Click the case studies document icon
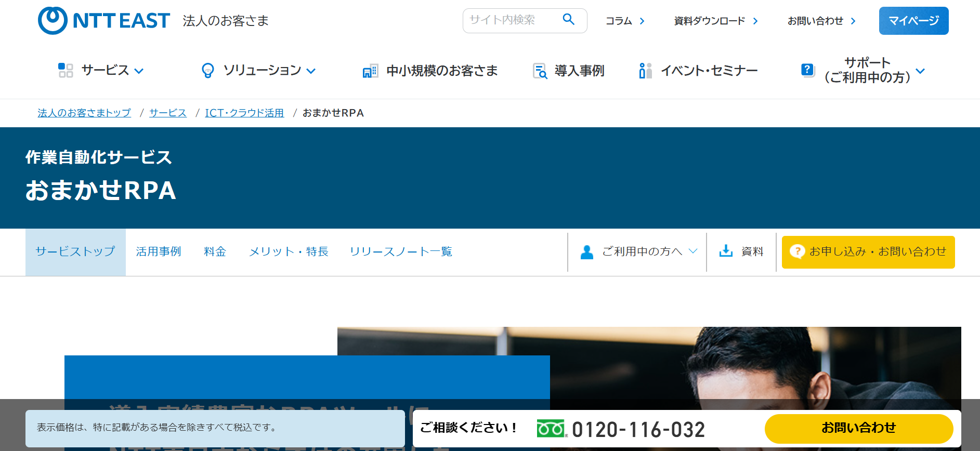The width and height of the screenshot is (980, 451). coord(540,71)
